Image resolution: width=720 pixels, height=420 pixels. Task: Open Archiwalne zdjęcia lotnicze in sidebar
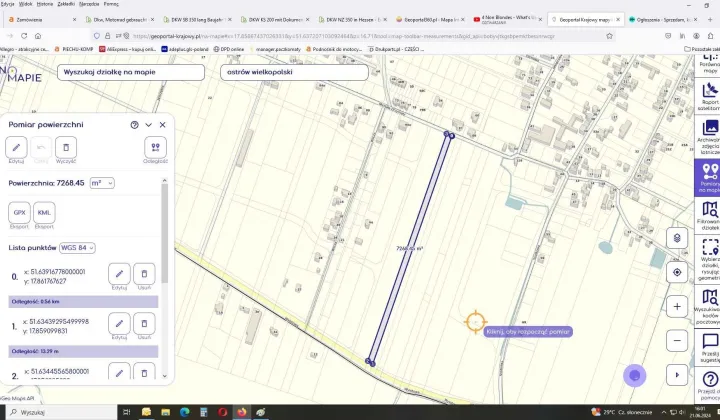(x=710, y=136)
